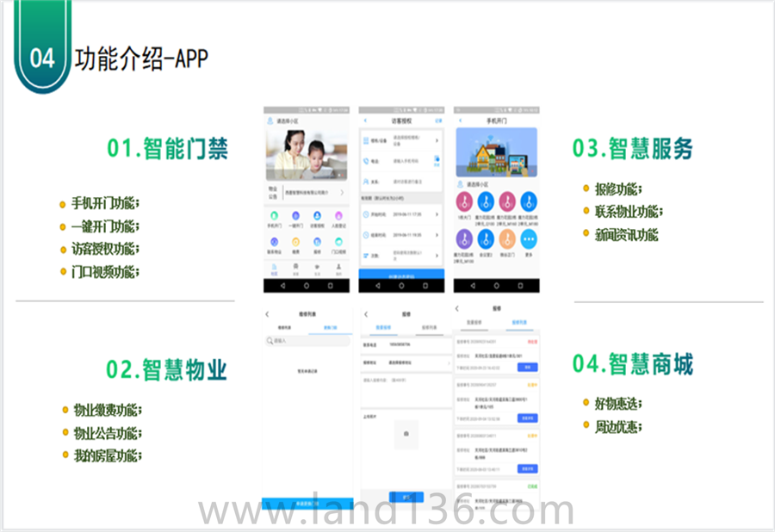
Task: Tap the contacts icon beside phone field
Action: [x=437, y=159]
